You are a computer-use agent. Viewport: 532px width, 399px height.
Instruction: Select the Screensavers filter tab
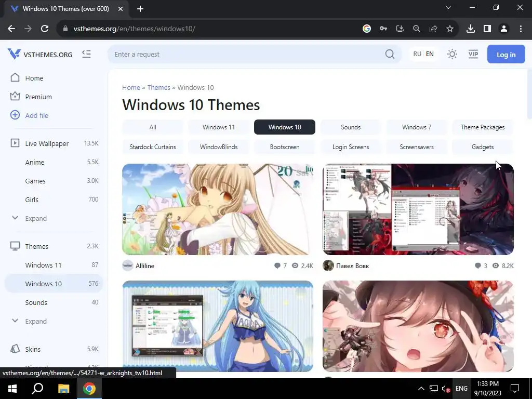coord(417,147)
